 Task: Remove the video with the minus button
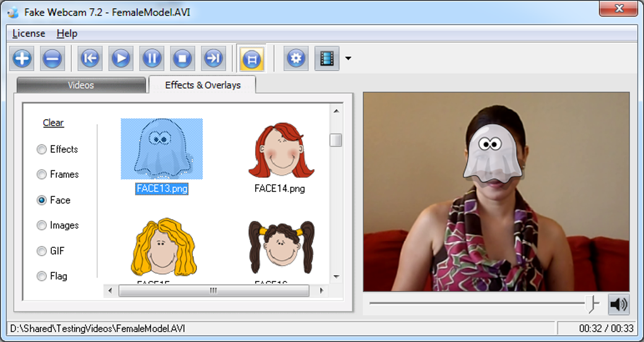tap(52, 58)
